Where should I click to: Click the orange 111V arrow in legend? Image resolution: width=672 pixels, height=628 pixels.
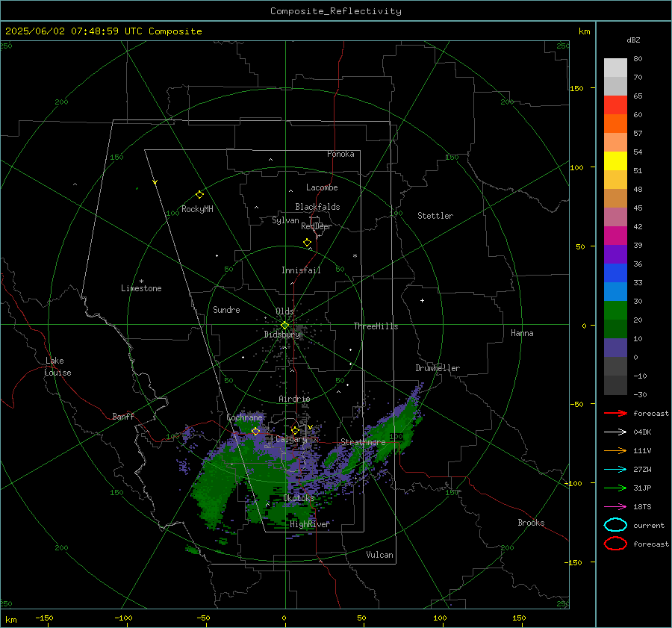(x=615, y=450)
